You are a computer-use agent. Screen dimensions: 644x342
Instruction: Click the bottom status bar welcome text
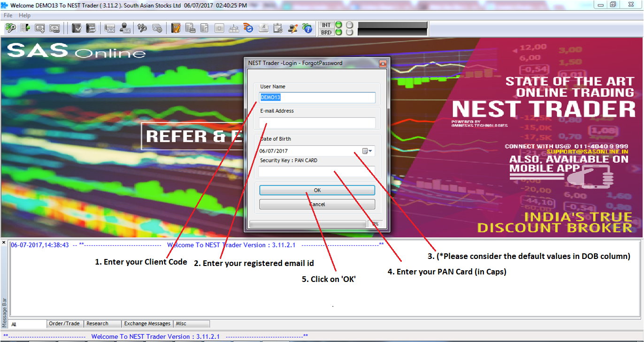point(155,336)
